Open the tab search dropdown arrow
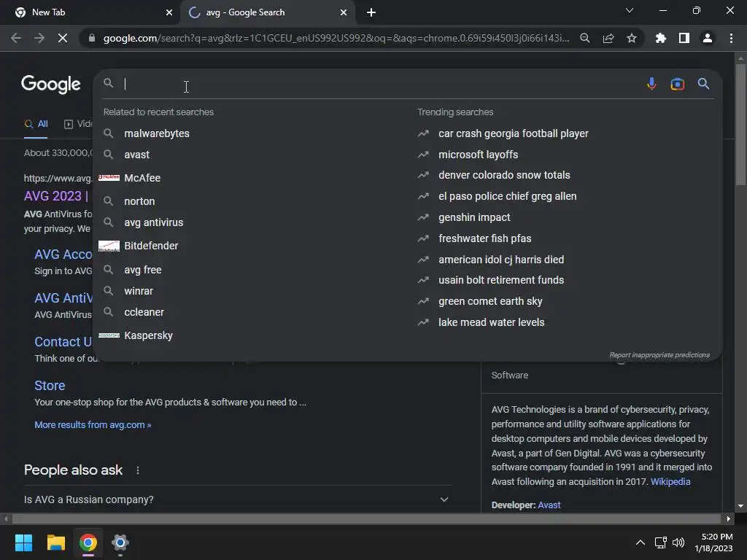 (x=630, y=10)
